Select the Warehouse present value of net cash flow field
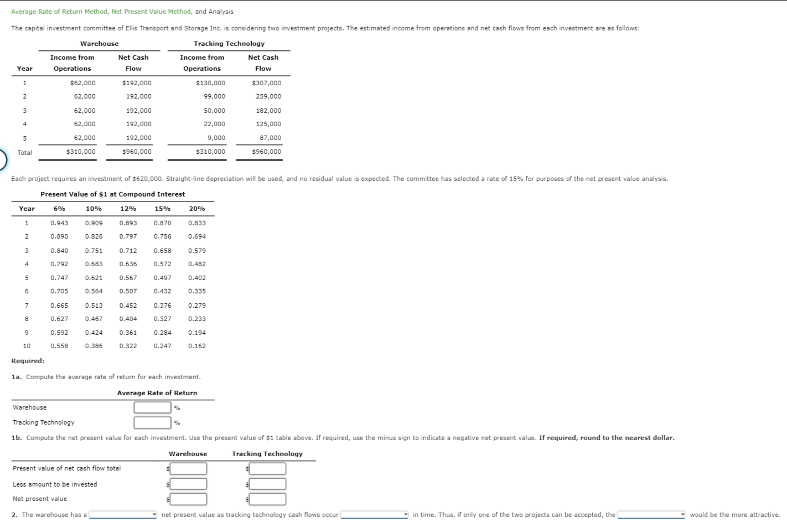 188,468
